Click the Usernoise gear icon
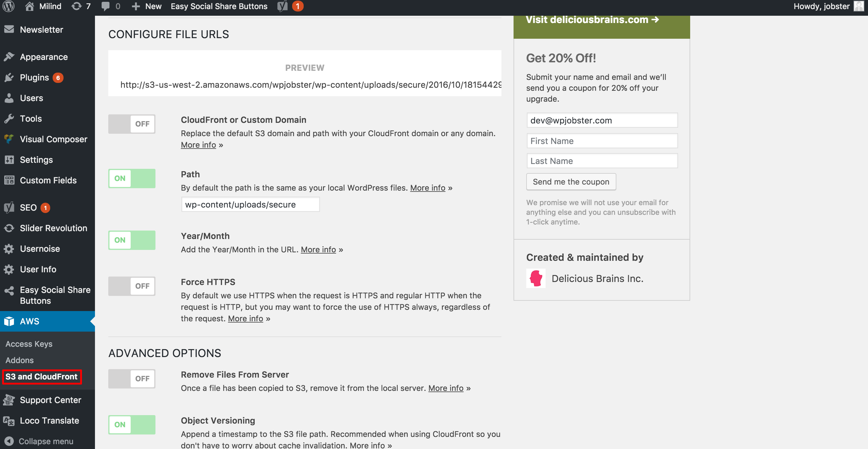This screenshot has width=868, height=449. point(9,249)
